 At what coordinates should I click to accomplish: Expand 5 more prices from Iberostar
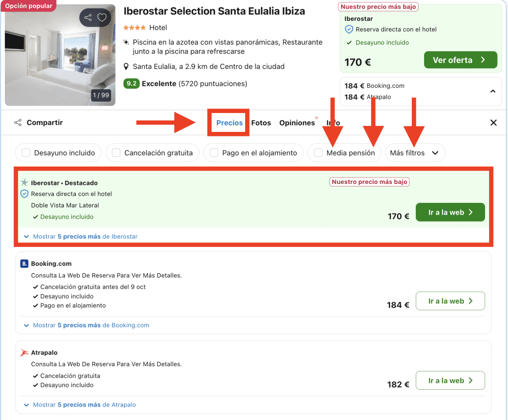pyautogui.click(x=85, y=237)
